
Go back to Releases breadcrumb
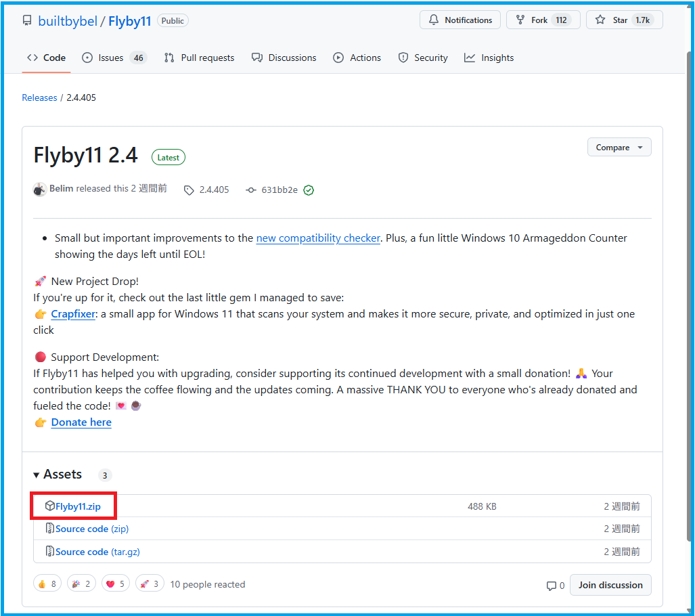point(39,97)
